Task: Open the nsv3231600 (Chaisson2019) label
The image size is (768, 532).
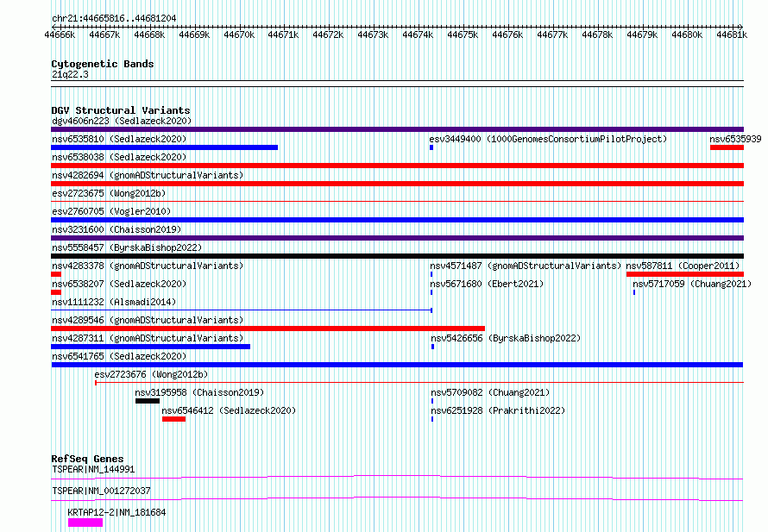Action: 116,229
